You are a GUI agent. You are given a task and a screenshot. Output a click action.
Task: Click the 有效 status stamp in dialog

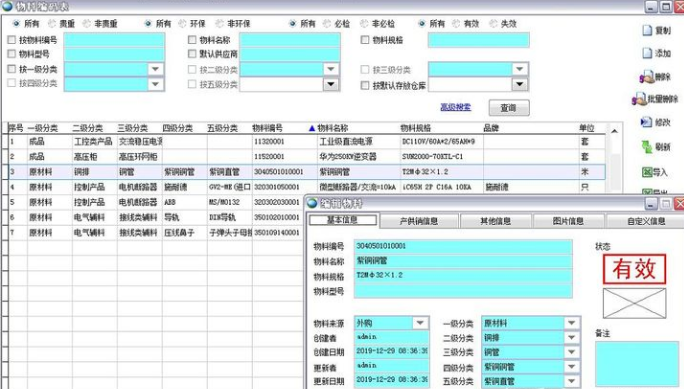tap(635, 269)
